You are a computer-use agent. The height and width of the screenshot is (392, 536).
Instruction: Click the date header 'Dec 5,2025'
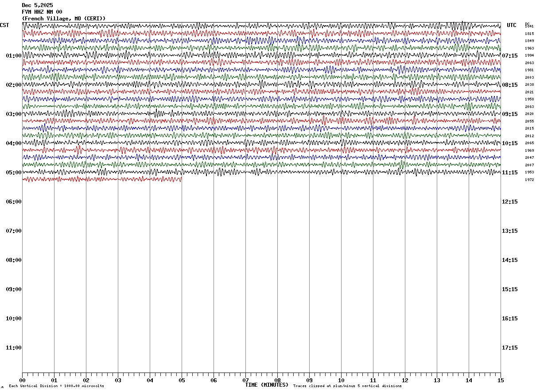[x=37, y=5]
